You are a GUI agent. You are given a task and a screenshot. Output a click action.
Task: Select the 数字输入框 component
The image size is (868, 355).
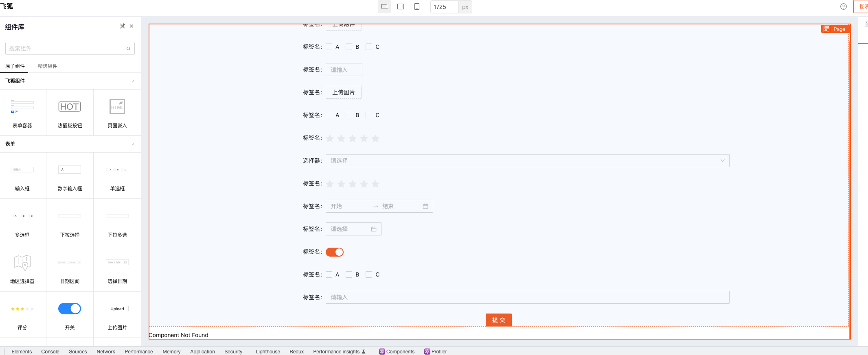click(x=70, y=176)
